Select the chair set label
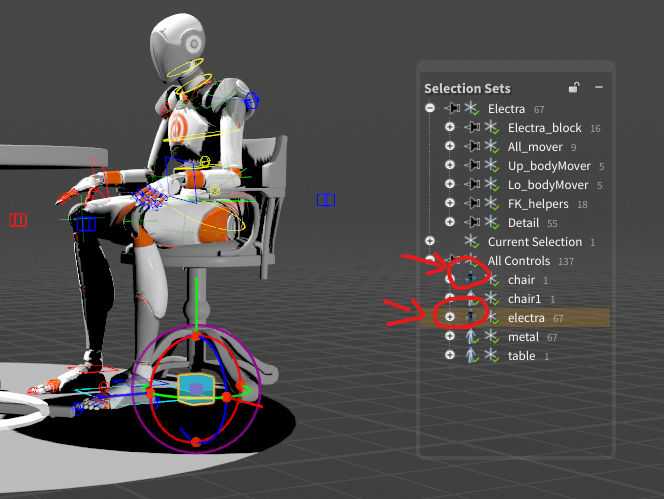Viewport: 664px width, 499px height. point(521,280)
